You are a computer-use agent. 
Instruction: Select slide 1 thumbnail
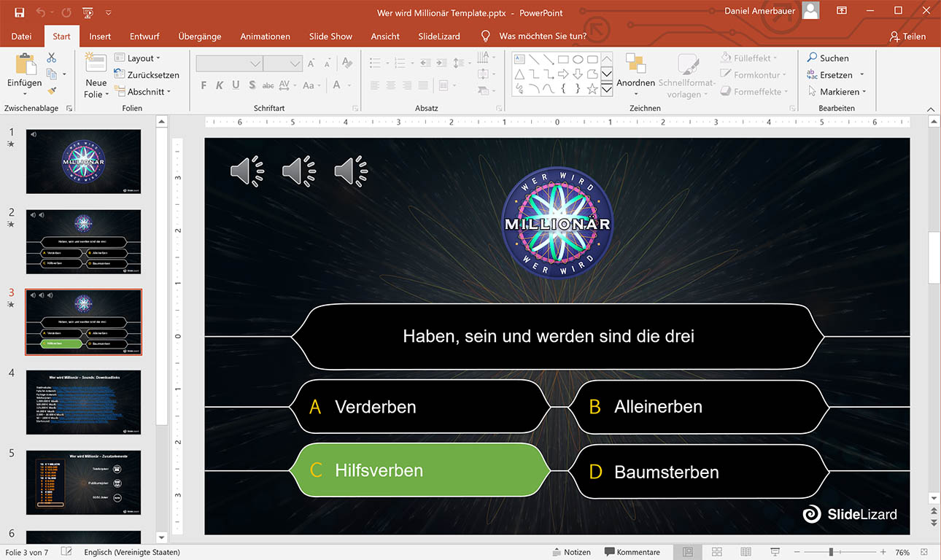click(x=83, y=162)
